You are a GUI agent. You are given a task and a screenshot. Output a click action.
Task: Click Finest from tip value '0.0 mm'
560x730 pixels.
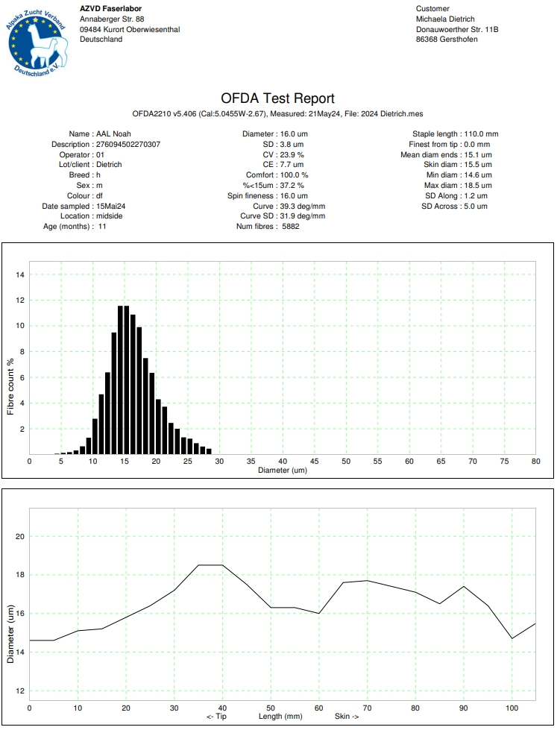[477, 145]
